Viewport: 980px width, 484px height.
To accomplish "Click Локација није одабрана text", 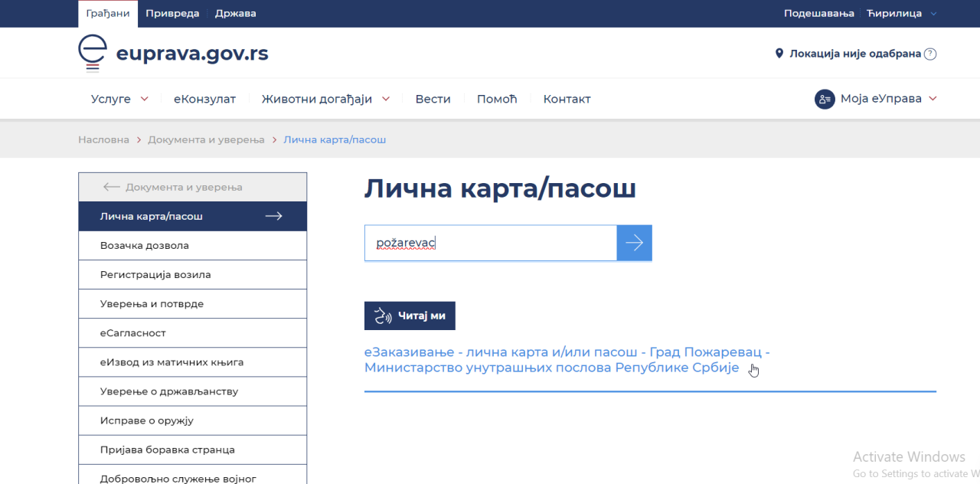I will (855, 54).
